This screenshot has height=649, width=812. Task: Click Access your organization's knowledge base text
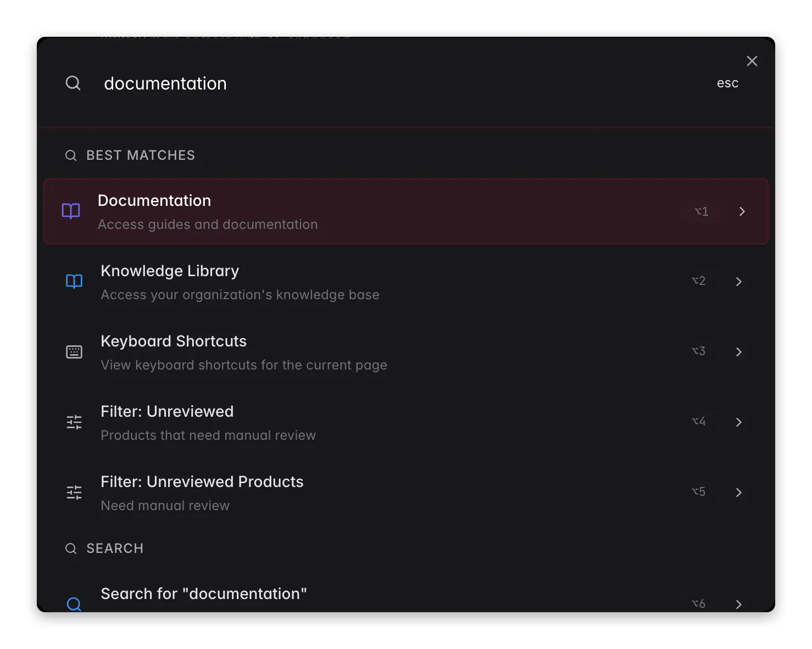coord(240,295)
